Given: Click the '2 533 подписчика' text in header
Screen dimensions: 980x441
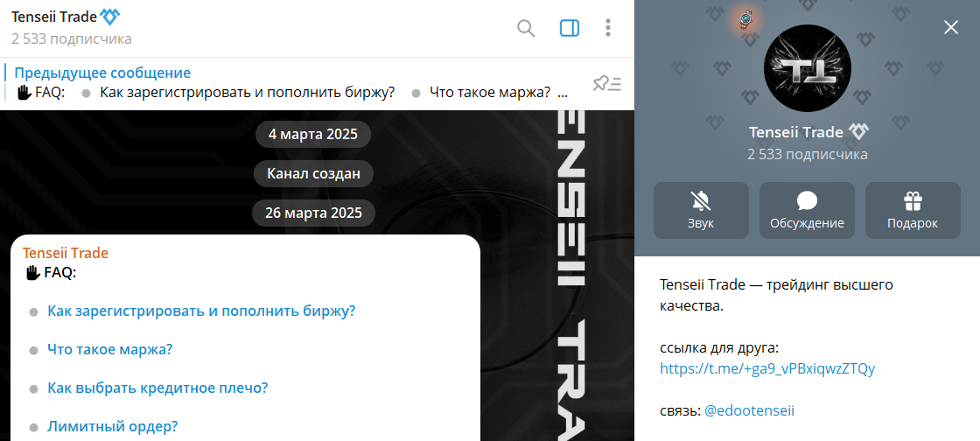Looking at the screenshot, I should pos(71,38).
